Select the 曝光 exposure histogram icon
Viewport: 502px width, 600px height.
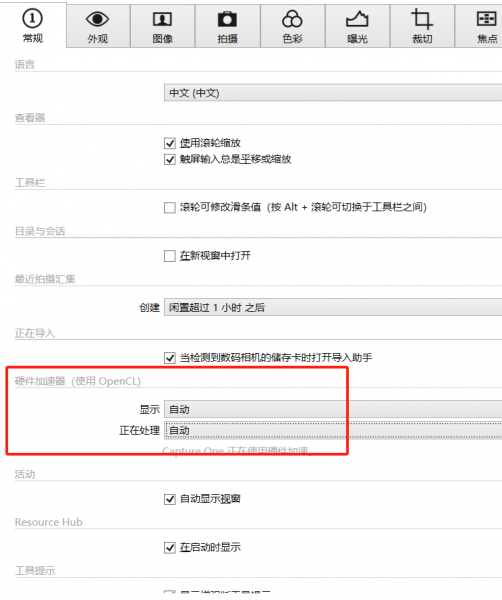point(357,19)
